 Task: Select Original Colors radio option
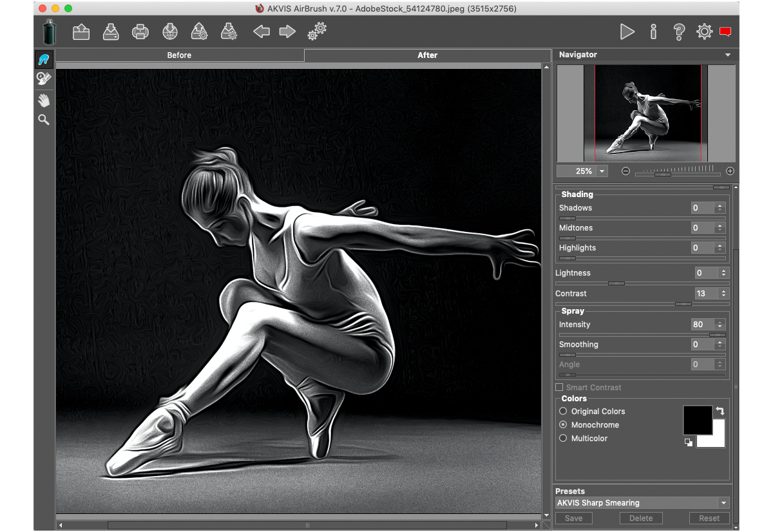click(563, 411)
